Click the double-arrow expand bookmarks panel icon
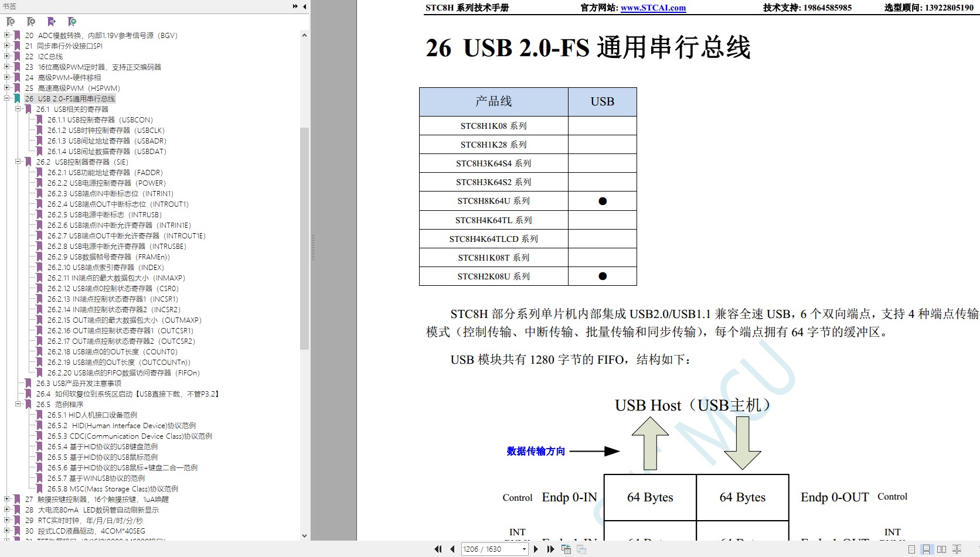The width and height of the screenshot is (980, 557). pyautogui.click(x=295, y=6)
